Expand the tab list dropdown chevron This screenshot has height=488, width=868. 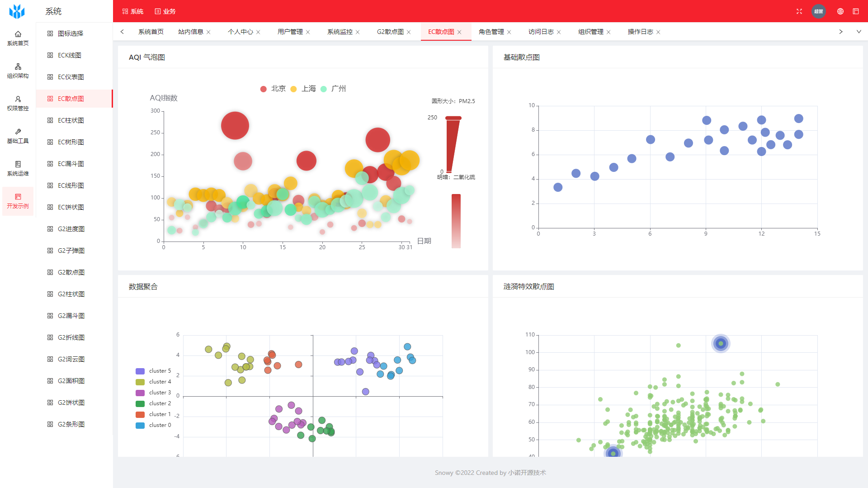coord(859,32)
